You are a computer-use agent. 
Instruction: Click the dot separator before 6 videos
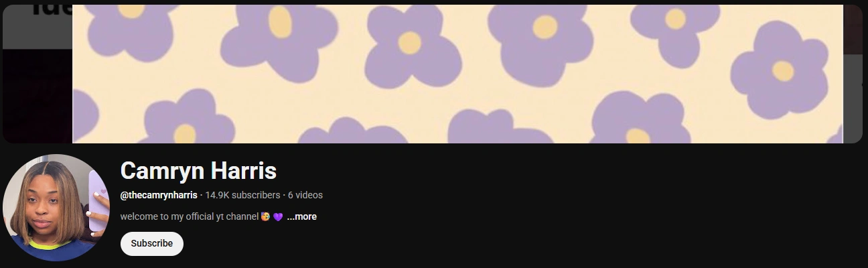(x=284, y=195)
